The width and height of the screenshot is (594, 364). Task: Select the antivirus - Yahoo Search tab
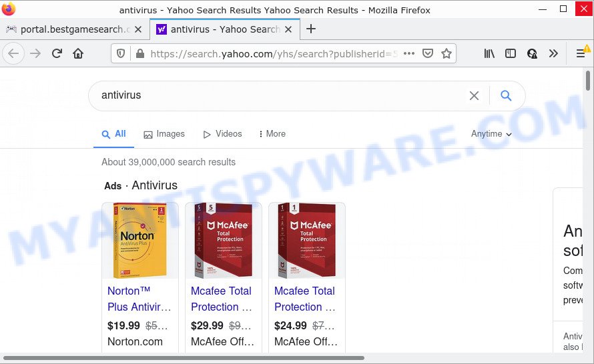225,29
